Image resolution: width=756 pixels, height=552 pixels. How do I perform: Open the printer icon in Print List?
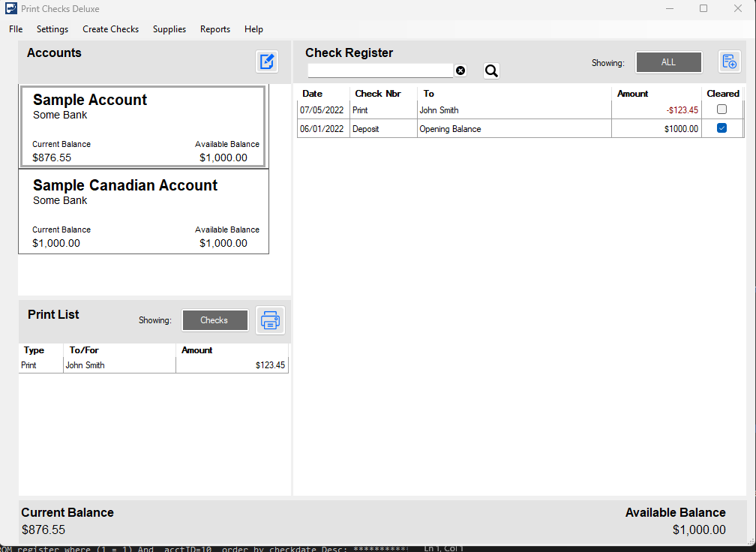point(270,320)
